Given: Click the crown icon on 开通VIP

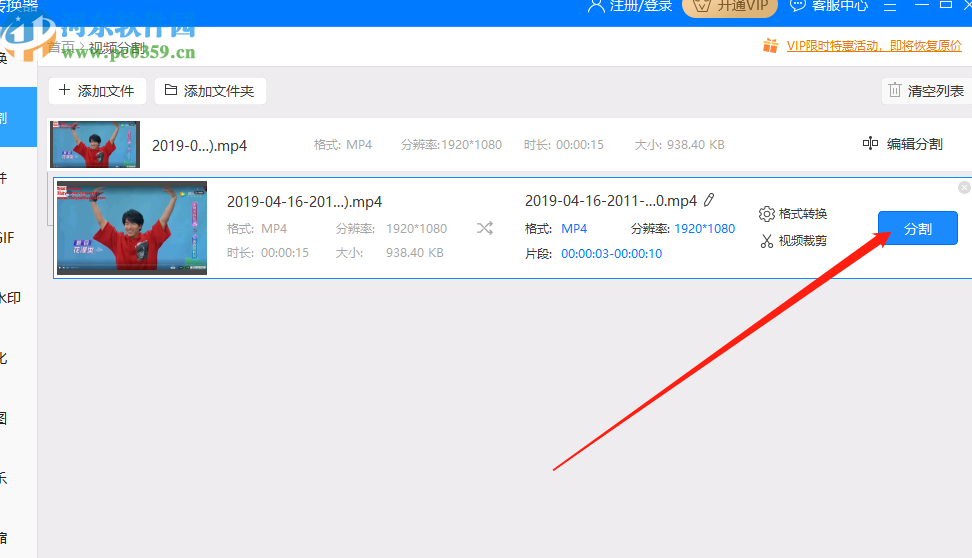Looking at the screenshot, I should pyautogui.click(x=702, y=6).
